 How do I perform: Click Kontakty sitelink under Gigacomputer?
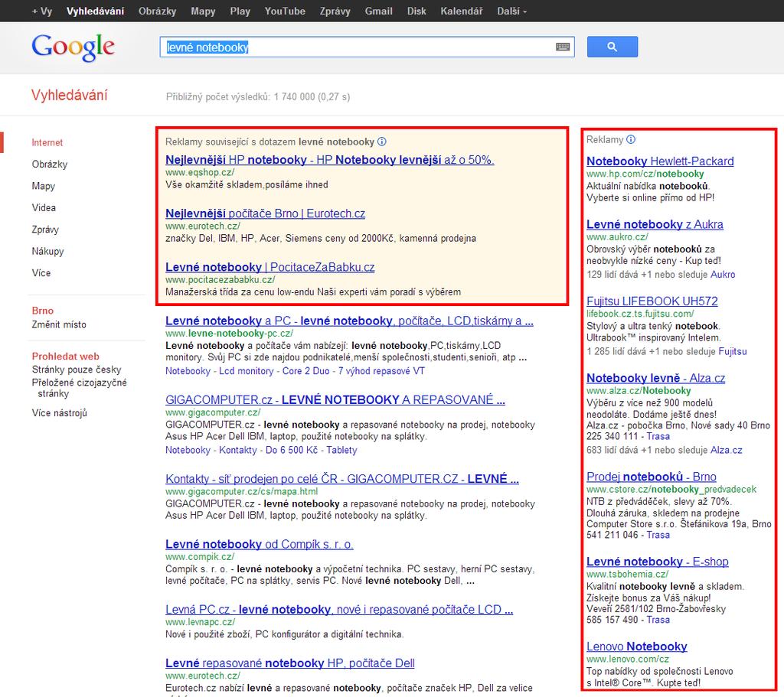(238, 450)
